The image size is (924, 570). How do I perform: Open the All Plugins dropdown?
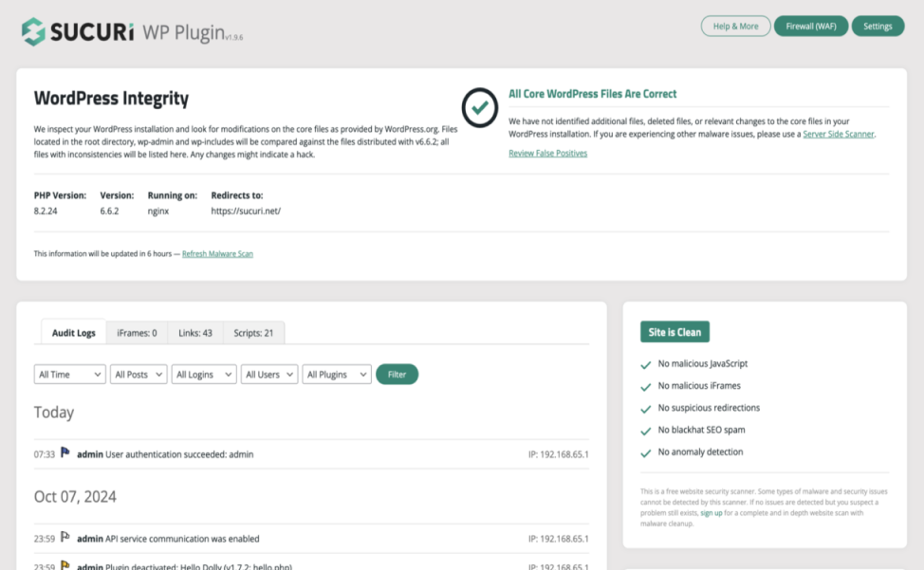coord(337,375)
